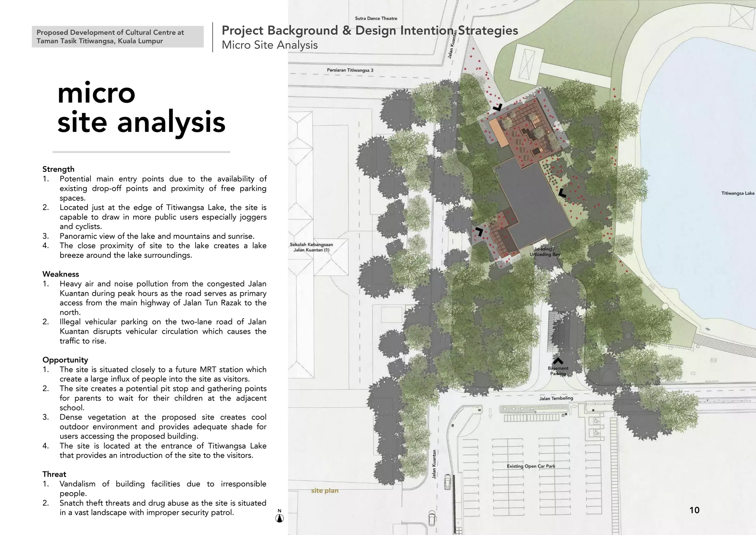This screenshot has height=535, width=756.
Task: Click 'Vandalism of building facilities' threat item
Action: pyautogui.click(x=154, y=488)
